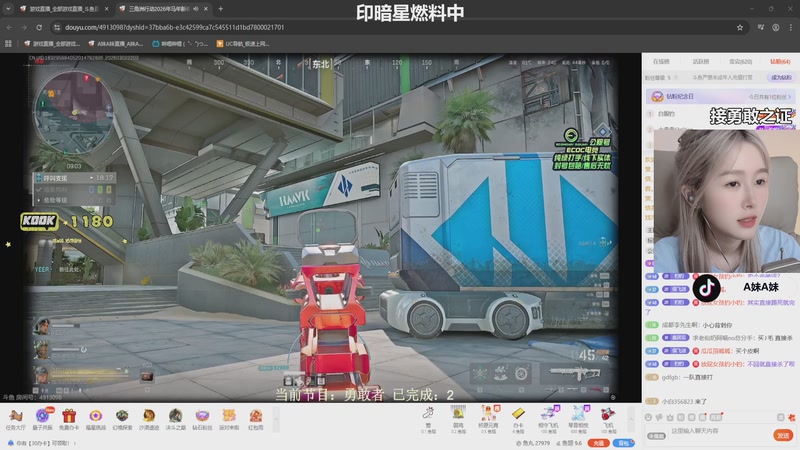Click the 鱼丸 27979 balance
800x450 pixels.
533,443
